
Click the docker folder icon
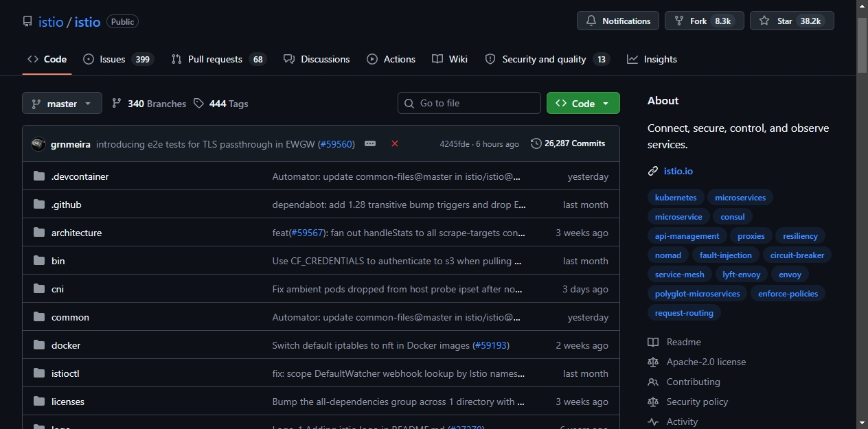pyautogui.click(x=39, y=345)
